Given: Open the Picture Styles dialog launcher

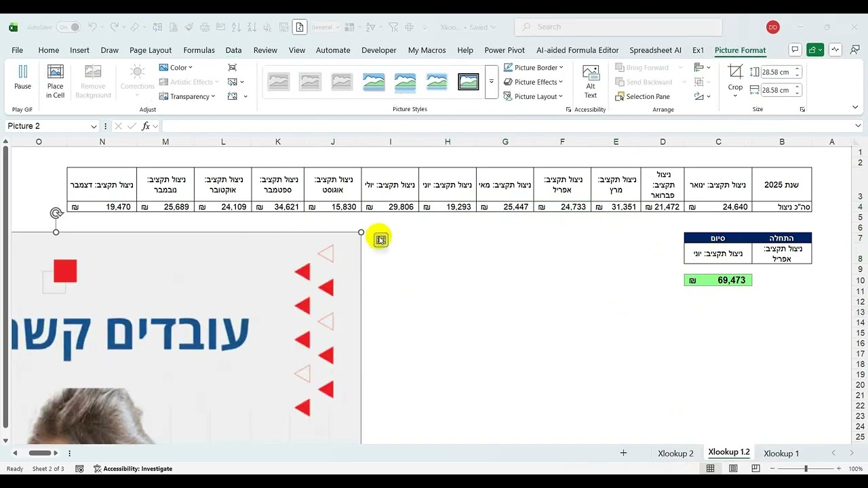Looking at the screenshot, I should [568, 109].
